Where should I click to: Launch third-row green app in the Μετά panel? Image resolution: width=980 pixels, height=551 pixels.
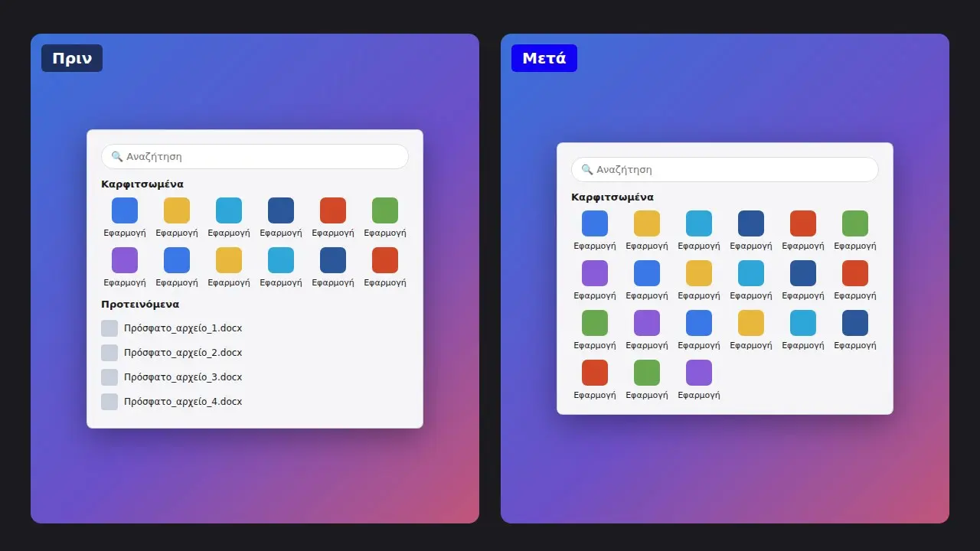595,323
